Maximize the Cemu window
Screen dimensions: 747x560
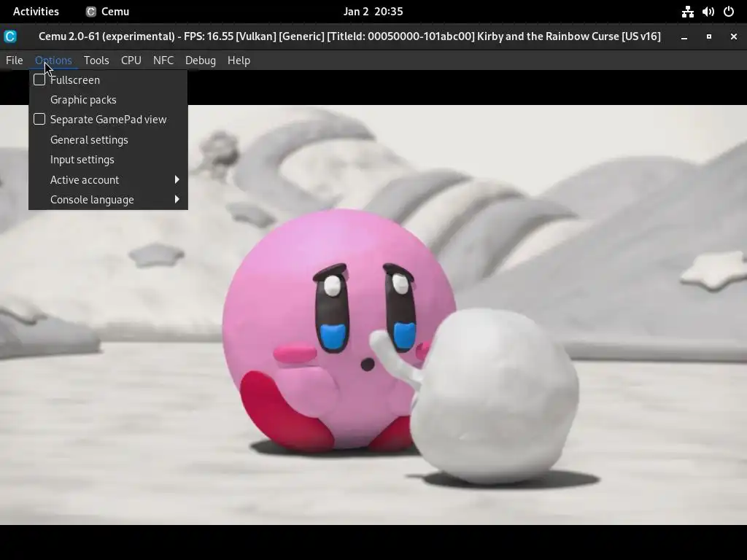(x=709, y=36)
